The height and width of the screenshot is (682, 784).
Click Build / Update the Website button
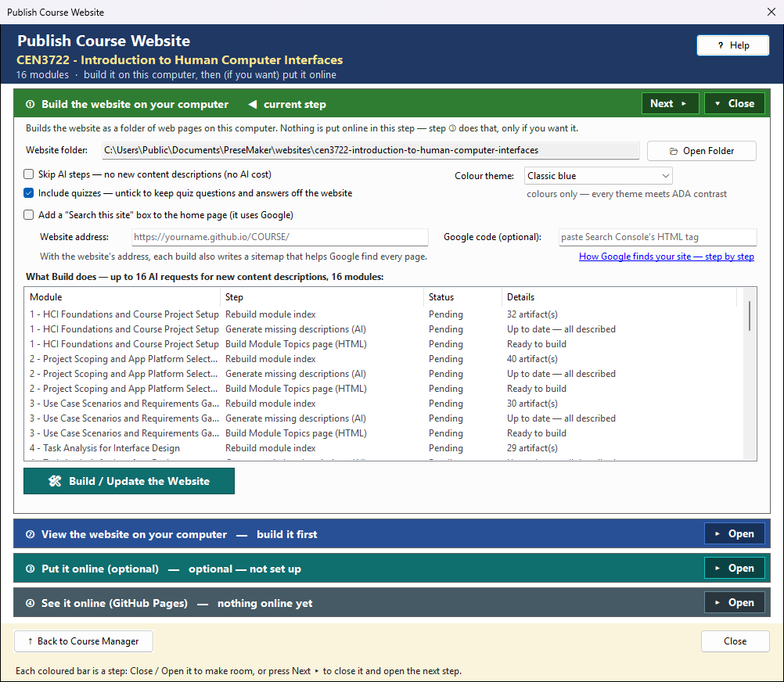pyautogui.click(x=129, y=481)
